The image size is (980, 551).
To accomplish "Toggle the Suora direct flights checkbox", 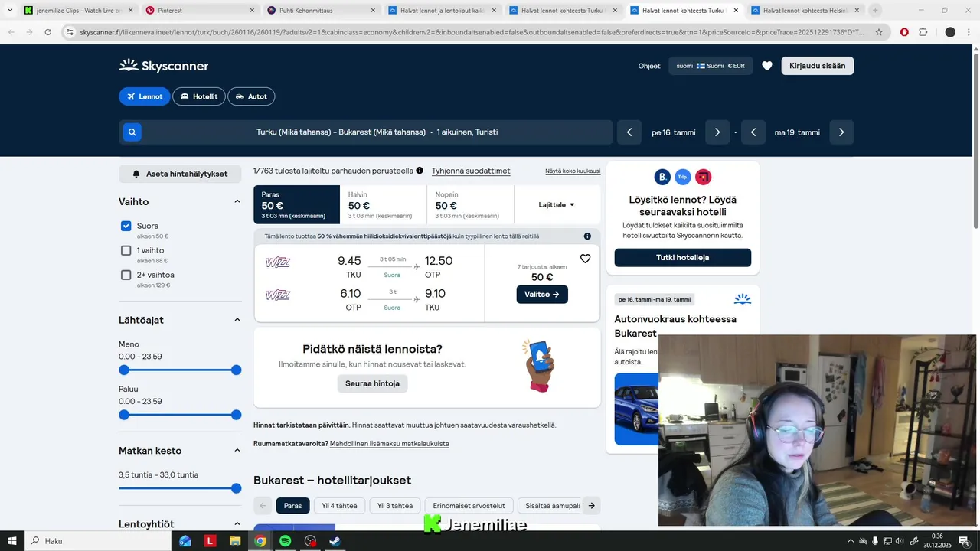I will point(126,226).
